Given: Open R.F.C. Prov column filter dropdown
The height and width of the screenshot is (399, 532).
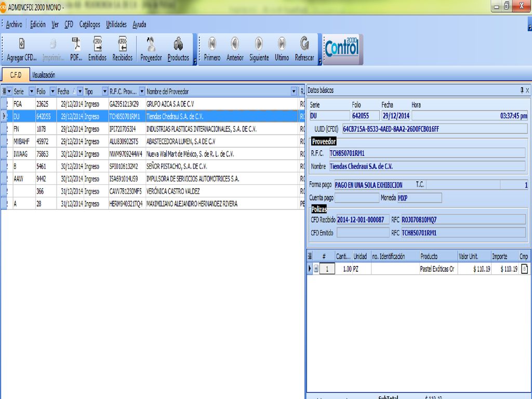Looking at the screenshot, I should coord(142,91).
